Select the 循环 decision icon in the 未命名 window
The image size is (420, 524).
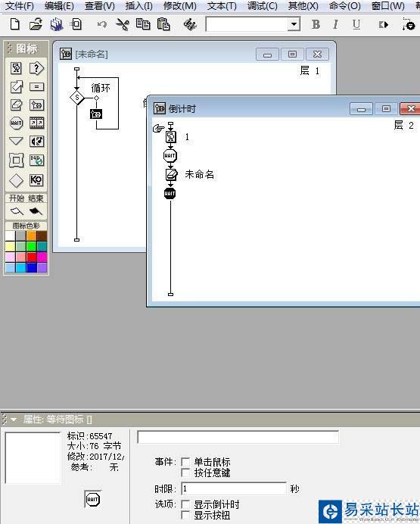pos(77,98)
